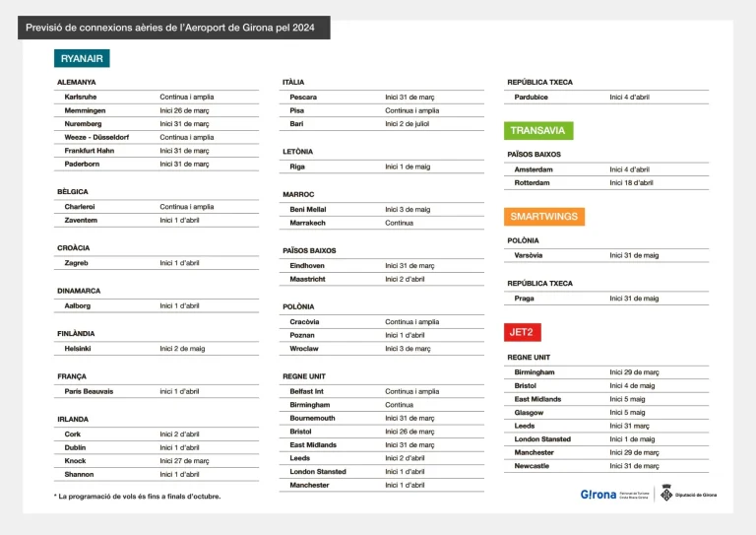Click the DINAMARCA country heading
The width and height of the screenshot is (756, 535).
click(x=79, y=291)
